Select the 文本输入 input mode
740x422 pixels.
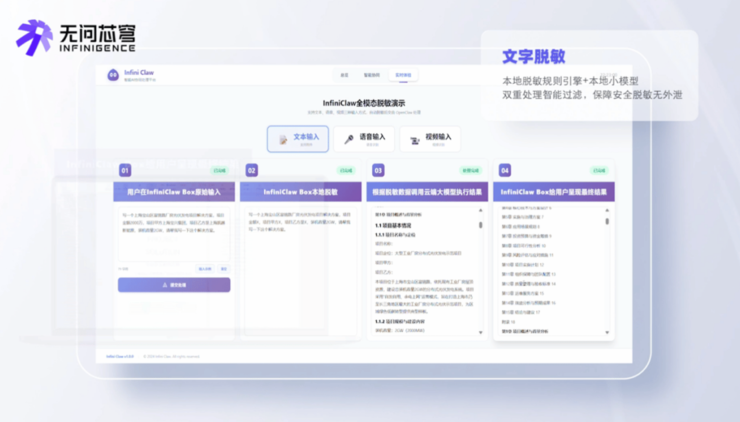point(298,139)
